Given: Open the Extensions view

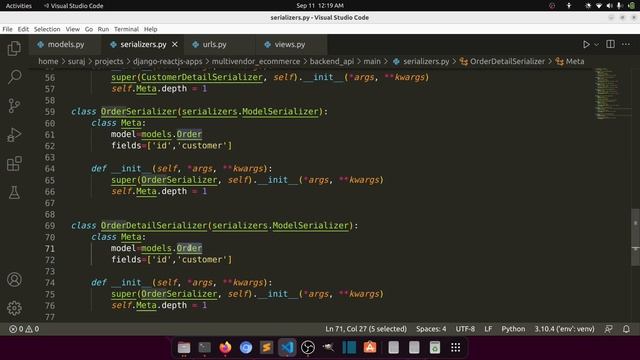Looking at the screenshot, I should tap(14, 164).
